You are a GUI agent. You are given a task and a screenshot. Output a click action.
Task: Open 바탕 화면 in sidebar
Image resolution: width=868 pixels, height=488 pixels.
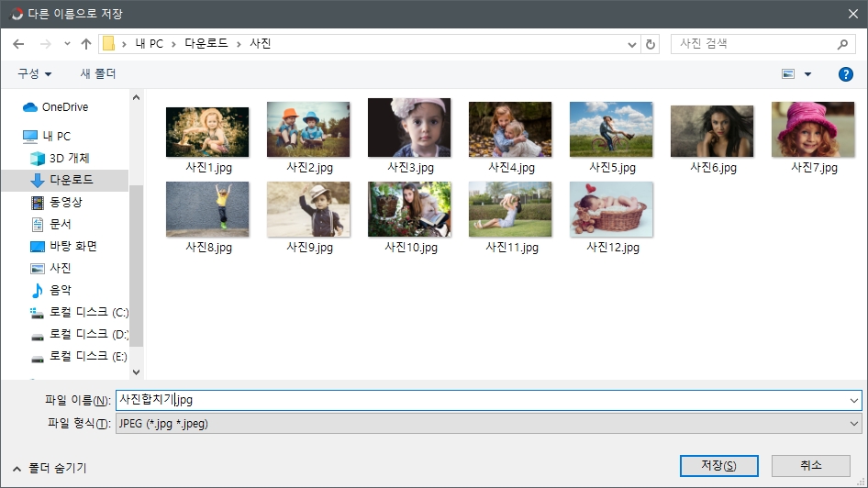[63, 246]
